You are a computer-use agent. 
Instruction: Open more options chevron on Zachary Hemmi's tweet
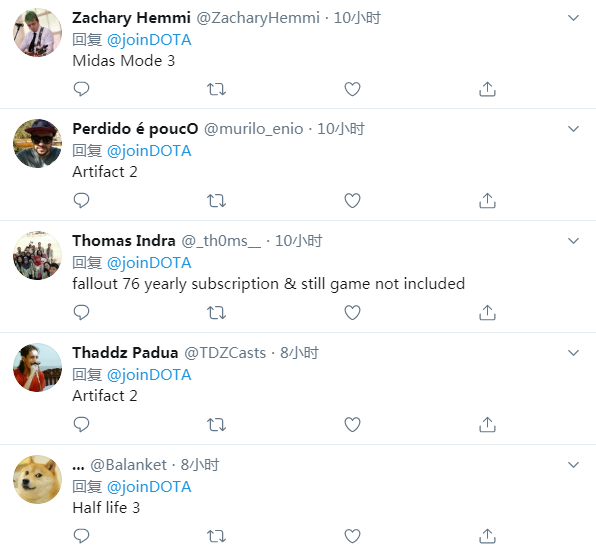(573, 17)
